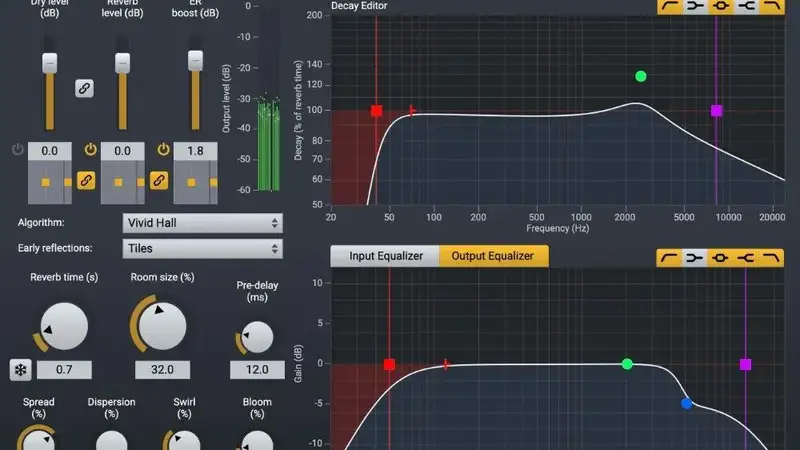800x450 pixels.
Task: Toggle the dry level power button
Action: coord(18,149)
